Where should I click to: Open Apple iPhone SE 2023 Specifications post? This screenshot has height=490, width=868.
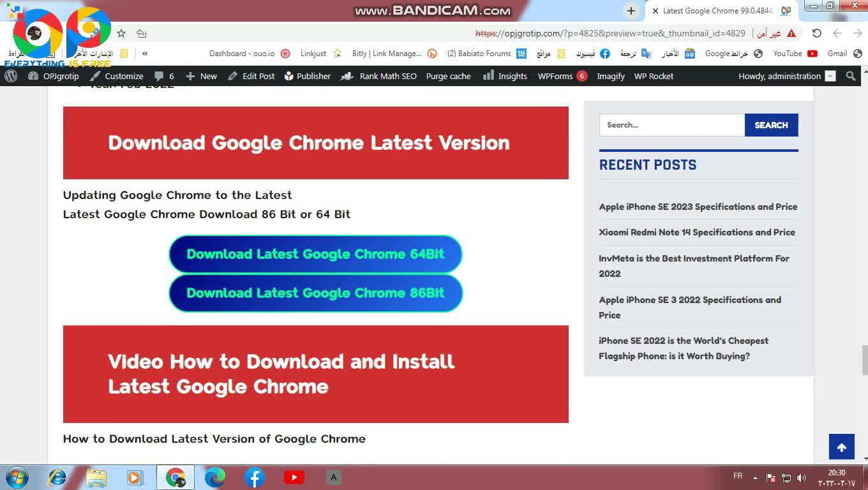pyautogui.click(x=698, y=207)
